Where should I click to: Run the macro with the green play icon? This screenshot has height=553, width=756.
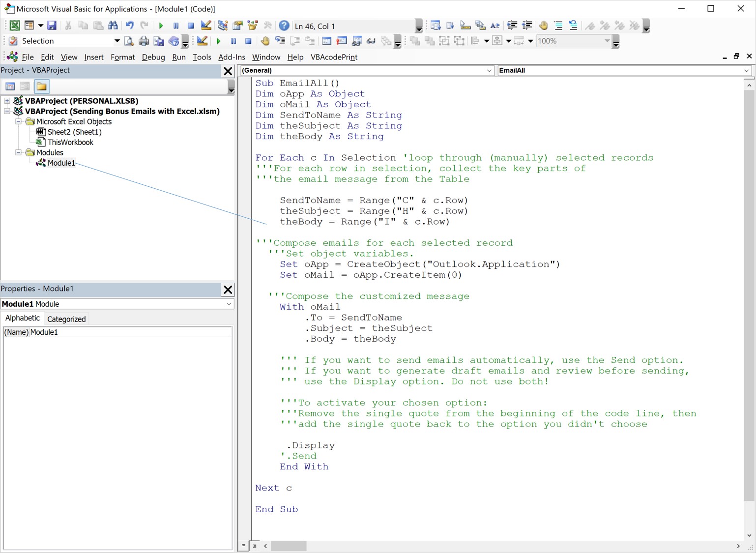[x=161, y=26]
